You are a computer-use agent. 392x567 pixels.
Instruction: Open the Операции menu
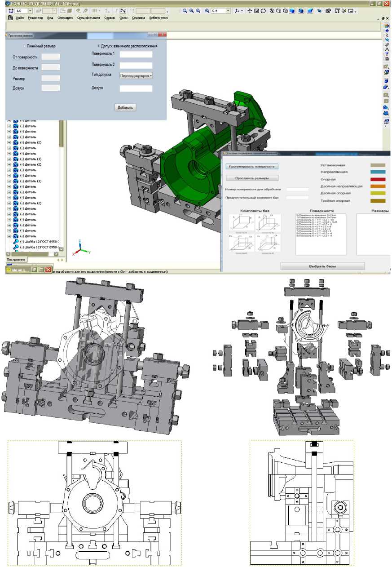[x=65, y=18]
